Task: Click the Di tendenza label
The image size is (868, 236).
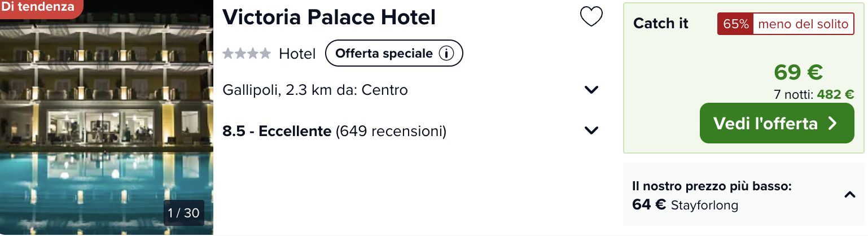Action: click(x=39, y=7)
